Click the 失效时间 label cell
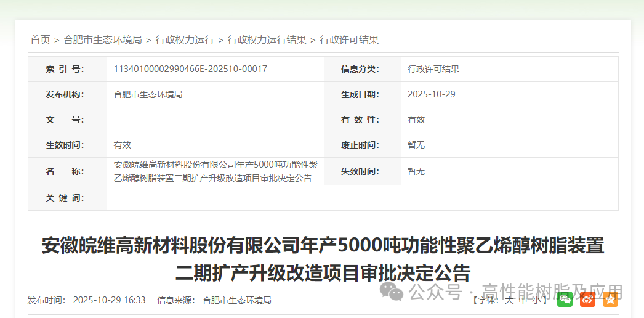Image resolution: width=644 pixels, height=318 pixels. pyautogui.click(x=363, y=171)
